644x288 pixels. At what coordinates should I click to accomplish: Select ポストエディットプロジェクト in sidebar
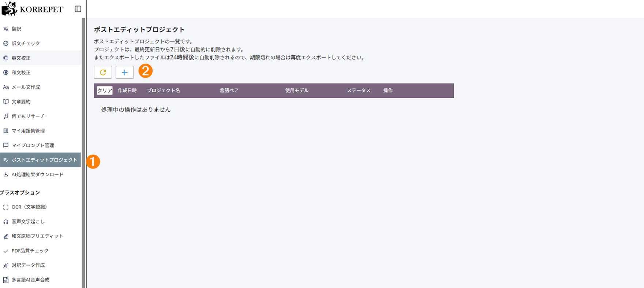point(40,160)
